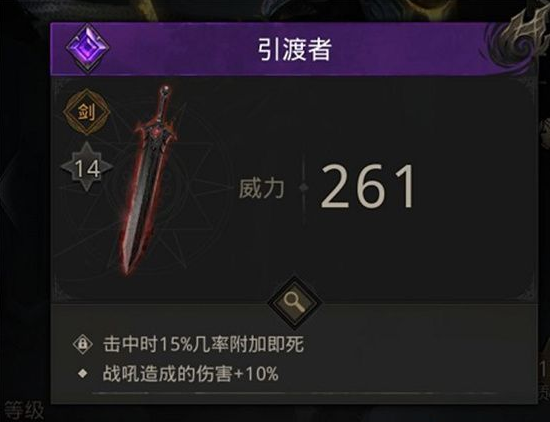
Task: Select the 击中时15%几率附加即死 effect line
Action: tap(203, 344)
